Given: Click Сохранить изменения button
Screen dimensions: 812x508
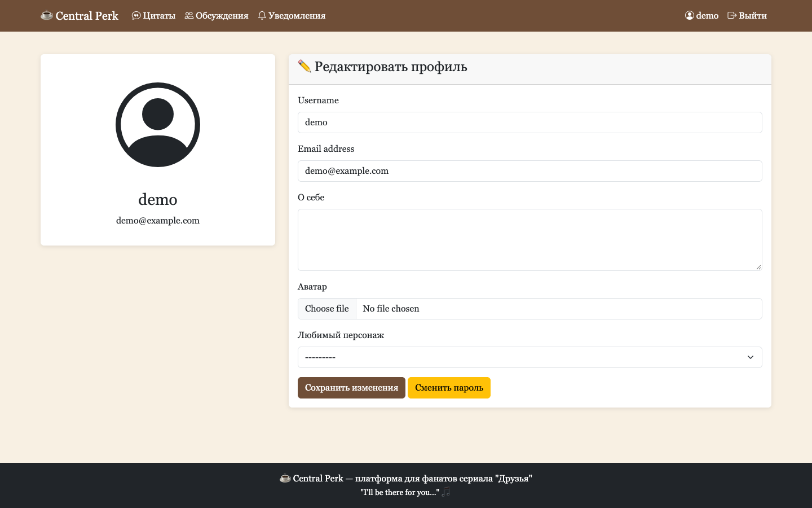Looking at the screenshot, I should (x=351, y=388).
